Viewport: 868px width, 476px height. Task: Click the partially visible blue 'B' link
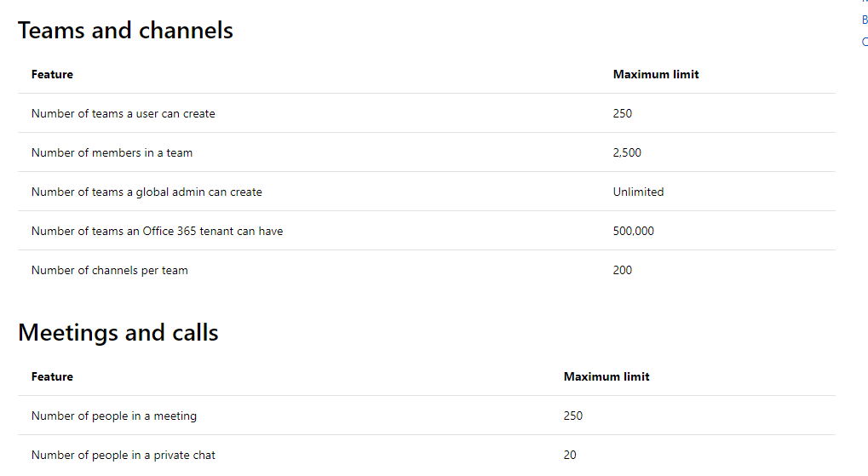pyautogui.click(x=865, y=20)
